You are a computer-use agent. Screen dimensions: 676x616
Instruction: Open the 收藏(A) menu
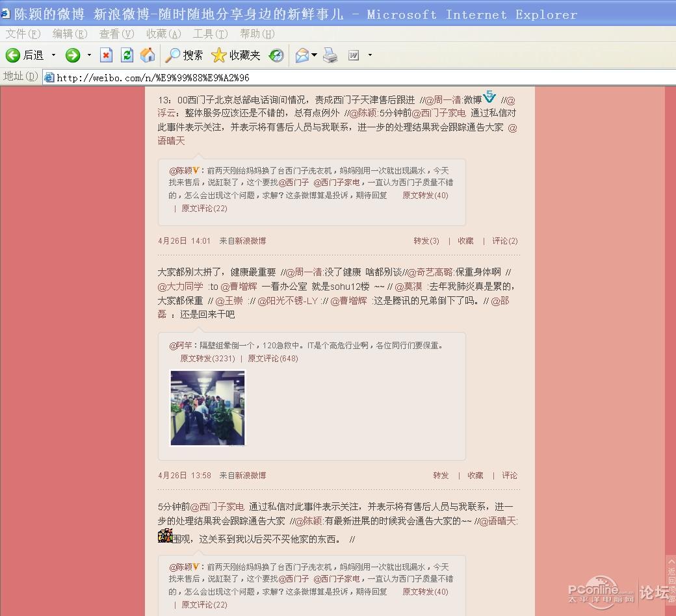163,34
